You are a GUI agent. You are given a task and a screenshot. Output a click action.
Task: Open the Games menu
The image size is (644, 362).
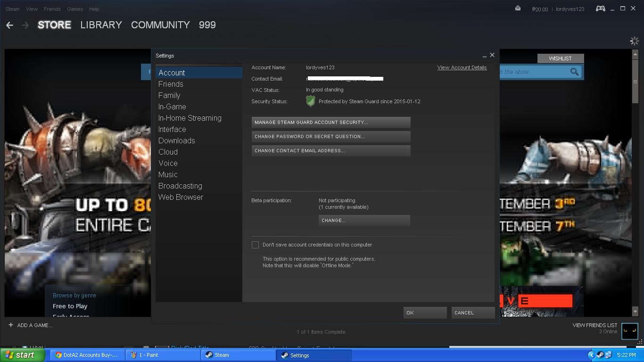tap(75, 9)
